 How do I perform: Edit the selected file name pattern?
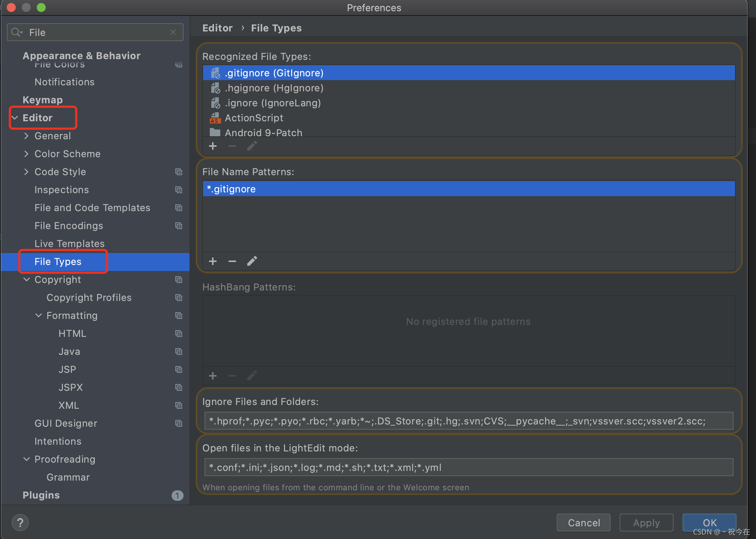point(252,261)
